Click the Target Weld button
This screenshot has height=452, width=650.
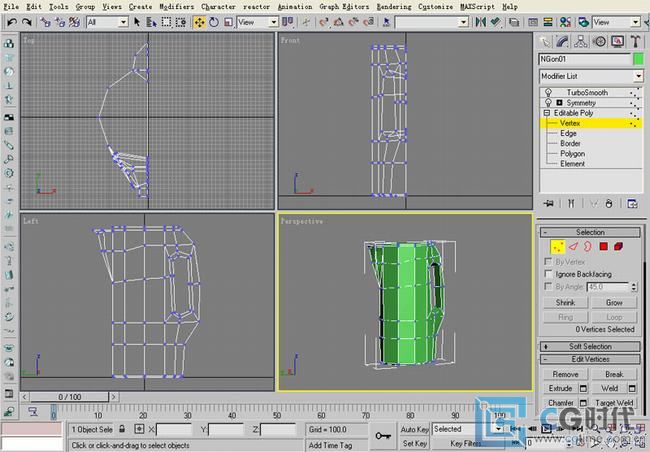tap(614, 403)
